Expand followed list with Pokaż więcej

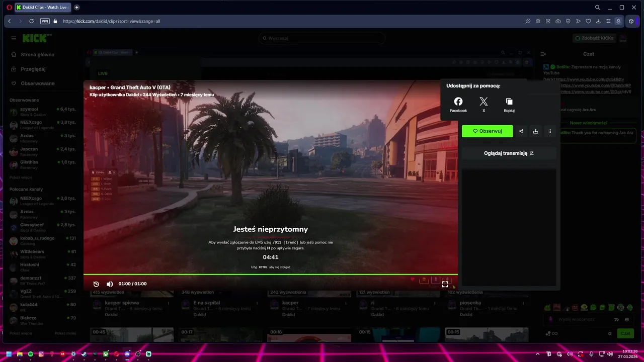(21, 177)
